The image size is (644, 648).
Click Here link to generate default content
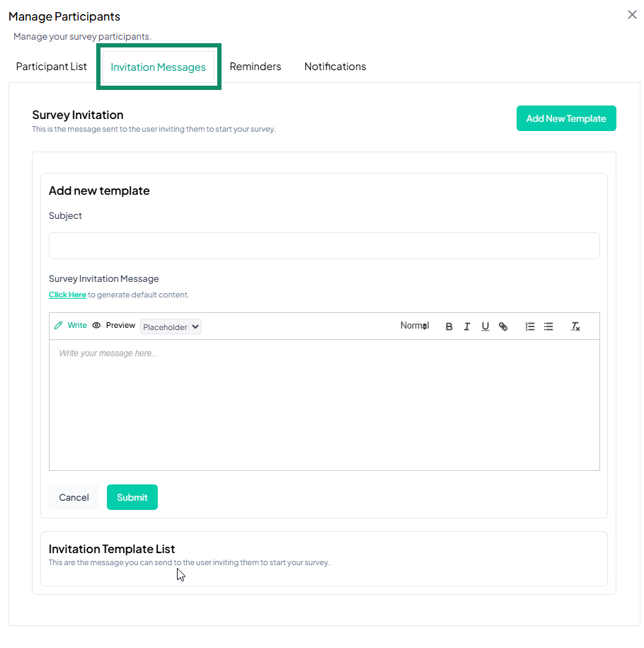[x=67, y=295]
